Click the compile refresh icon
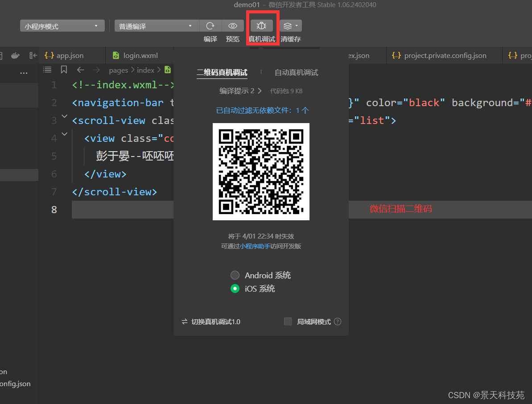Image resolution: width=532 pixels, height=404 pixels. tap(210, 26)
